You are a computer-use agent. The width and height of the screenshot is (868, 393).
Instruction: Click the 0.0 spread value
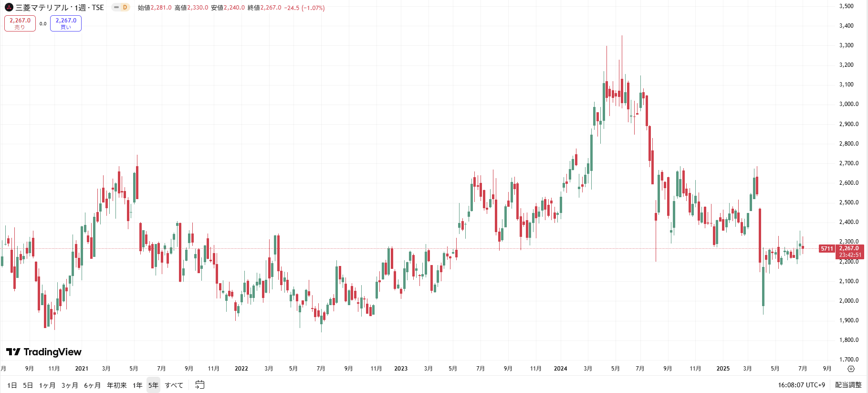coord(43,23)
